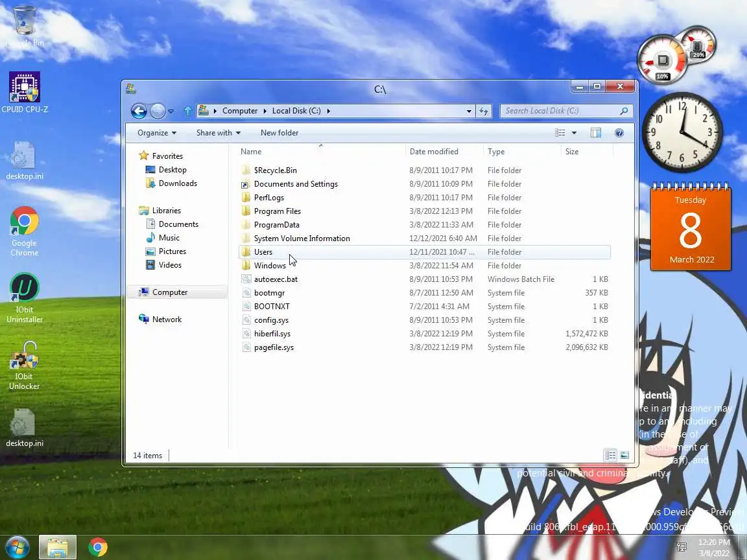
Task: Click the Windows Explorer taskbar button
Action: point(58,547)
